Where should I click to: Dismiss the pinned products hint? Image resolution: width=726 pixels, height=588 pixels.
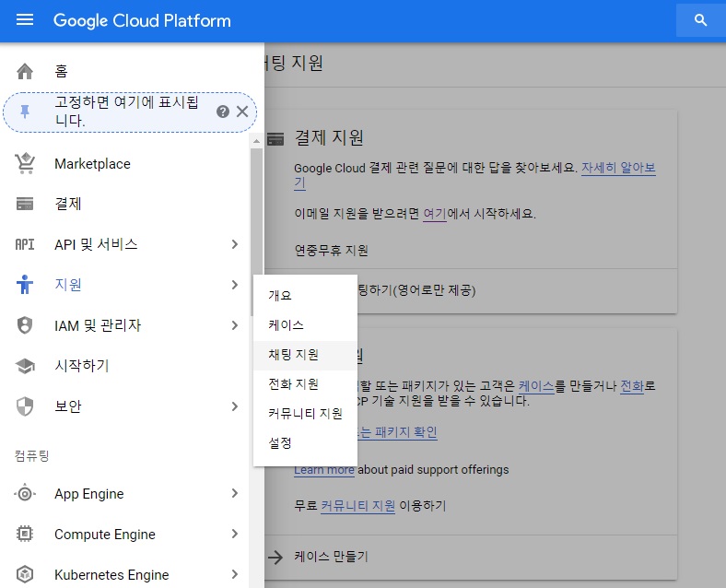click(x=242, y=112)
